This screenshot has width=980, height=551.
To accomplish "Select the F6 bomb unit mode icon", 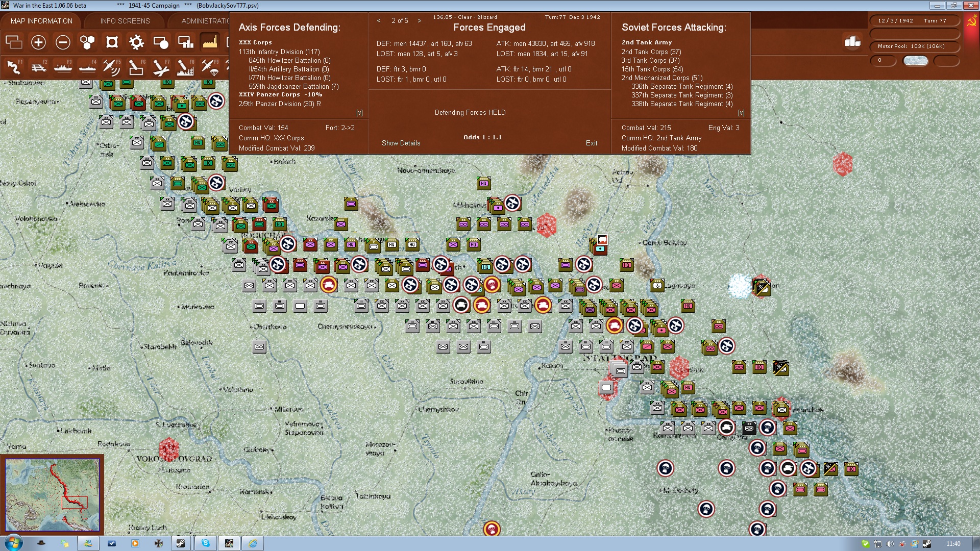I will pyautogui.click(x=136, y=67).
